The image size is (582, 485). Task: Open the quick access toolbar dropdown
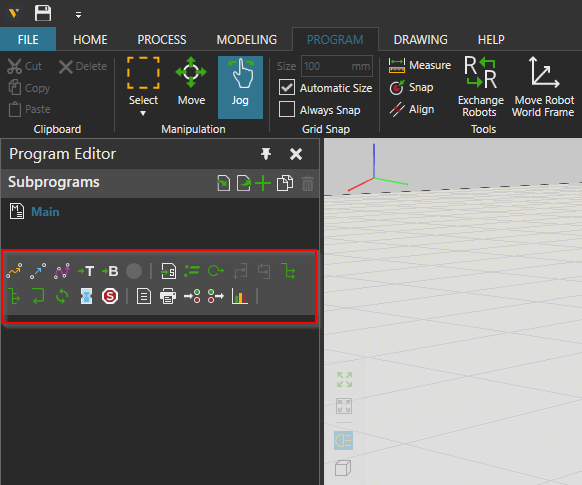[x=78, y=15]
